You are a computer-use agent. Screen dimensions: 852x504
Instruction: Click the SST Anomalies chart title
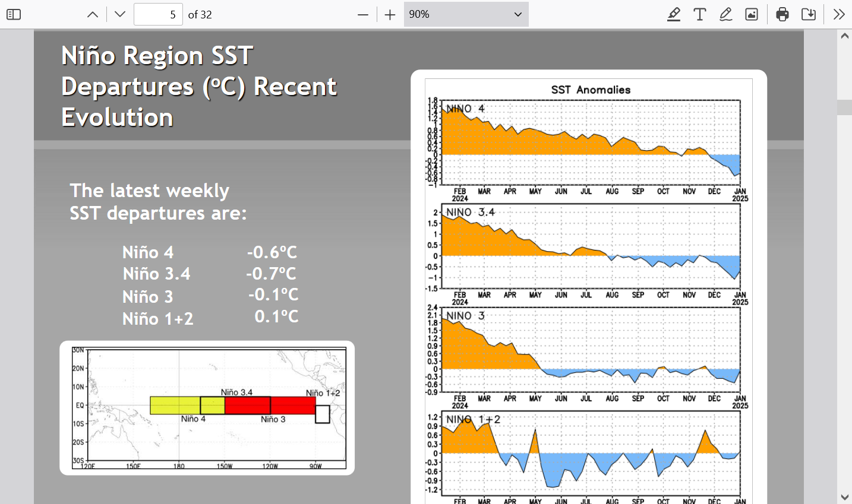(x=591, y=90)
